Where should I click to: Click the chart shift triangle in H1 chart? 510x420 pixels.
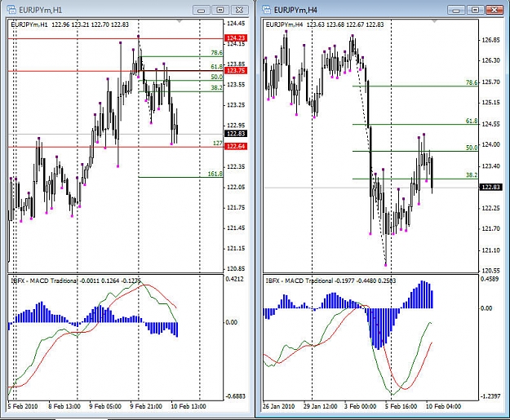[x=180, y=21]
